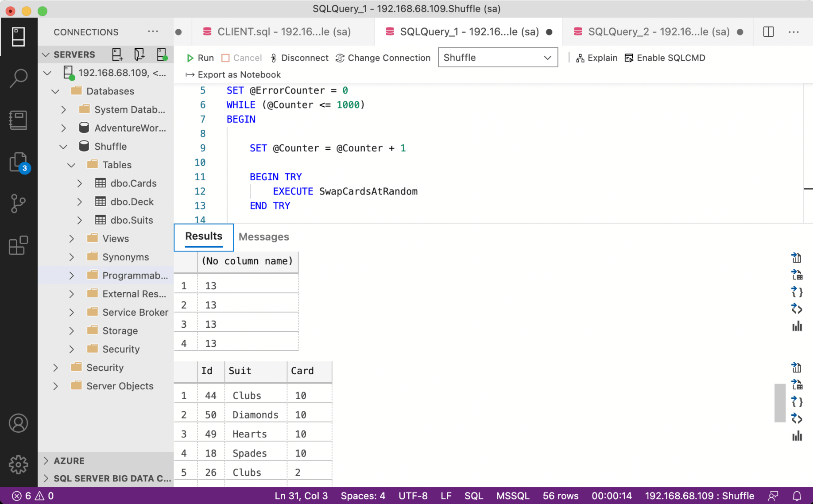Open the Manage settings gear icon

click(18, 464)
